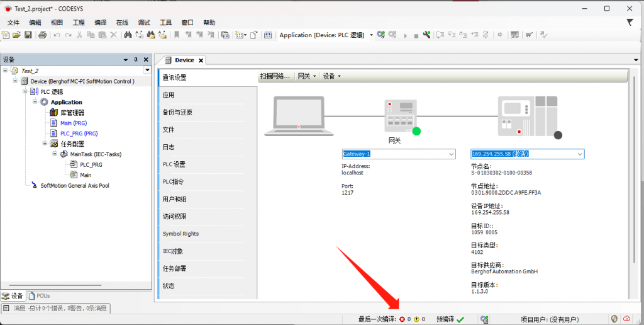Screen dimensions: 644x325
Task: Select the 日志 side tab
Action: tap(169, 147)
